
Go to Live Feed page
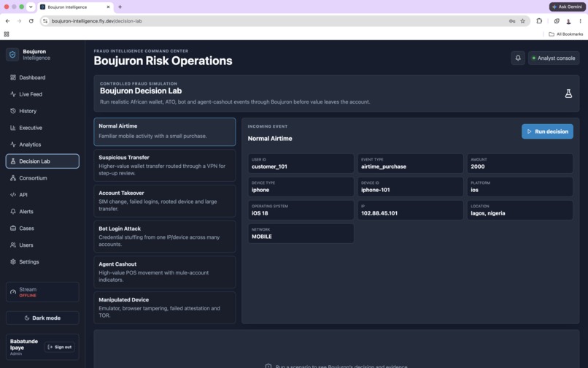[42, 94]
